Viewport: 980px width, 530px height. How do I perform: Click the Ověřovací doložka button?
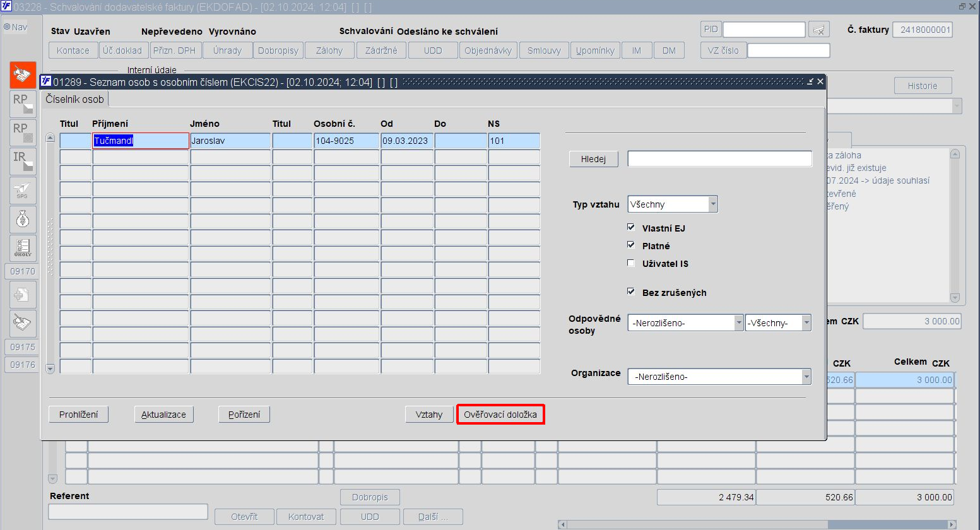click(x=500, y=415)
